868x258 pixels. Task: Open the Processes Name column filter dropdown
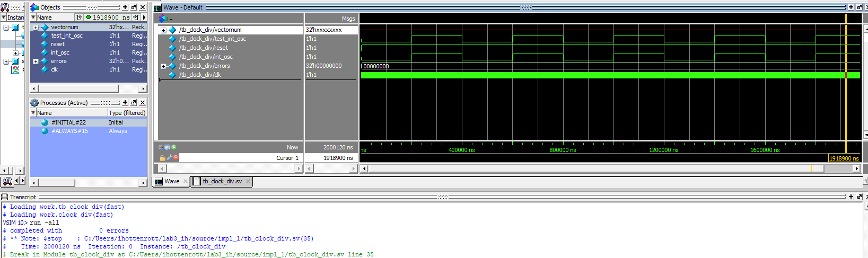[33, 113]
